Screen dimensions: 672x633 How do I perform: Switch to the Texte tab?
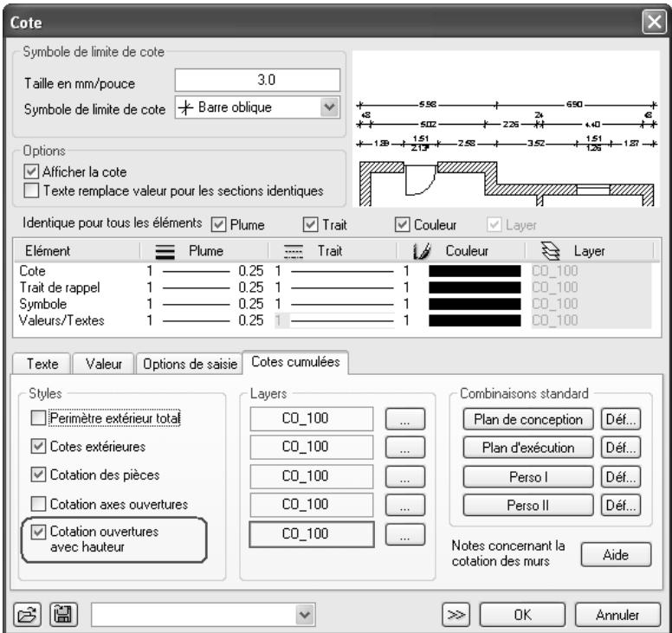click(x=42, y=364)
